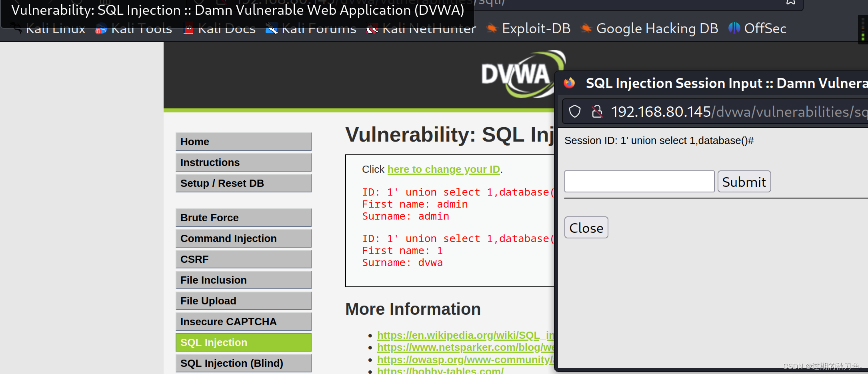Open the Kali Tools bookmark
This screenshot has width=868, height=374.
(134, 29)
